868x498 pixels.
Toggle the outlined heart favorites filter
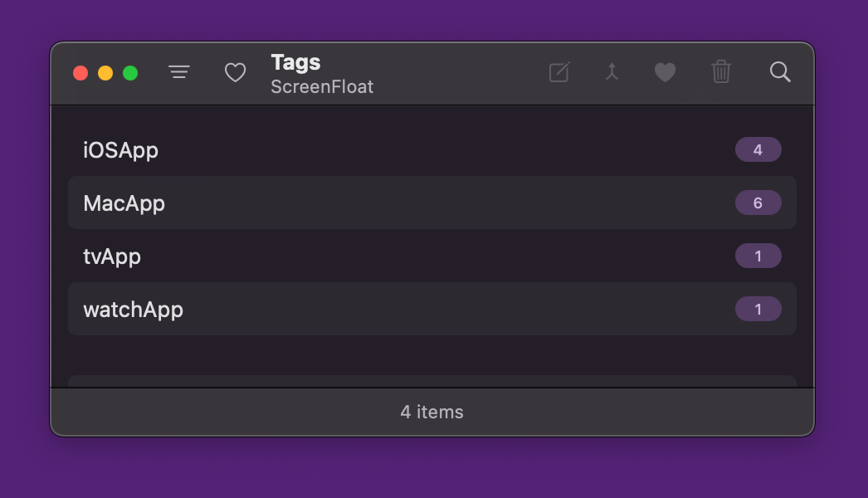(236, 72)
